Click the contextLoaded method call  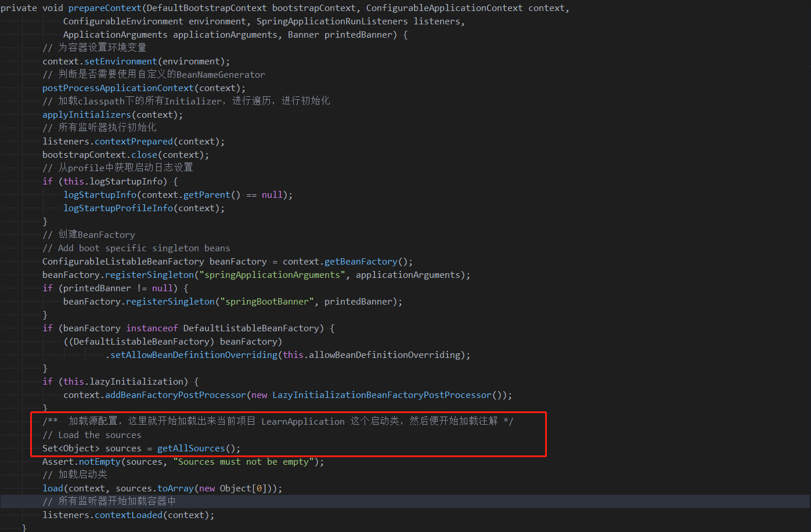(128, 515)
